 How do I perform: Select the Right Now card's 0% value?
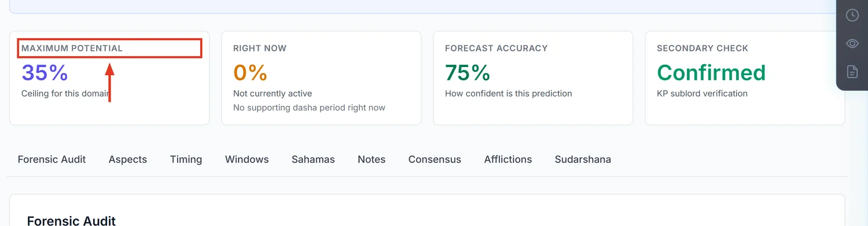point(250,73)
